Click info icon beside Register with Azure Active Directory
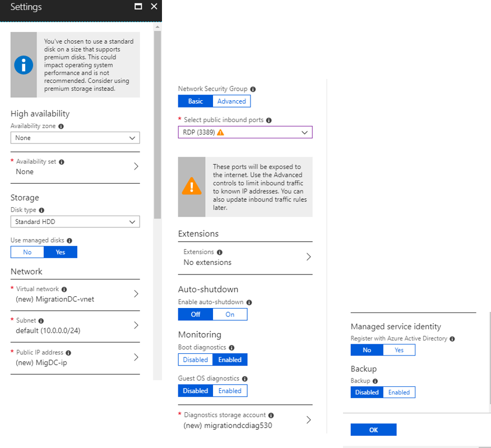The height and width of the screenshot is (448, 491). point(452,339)
